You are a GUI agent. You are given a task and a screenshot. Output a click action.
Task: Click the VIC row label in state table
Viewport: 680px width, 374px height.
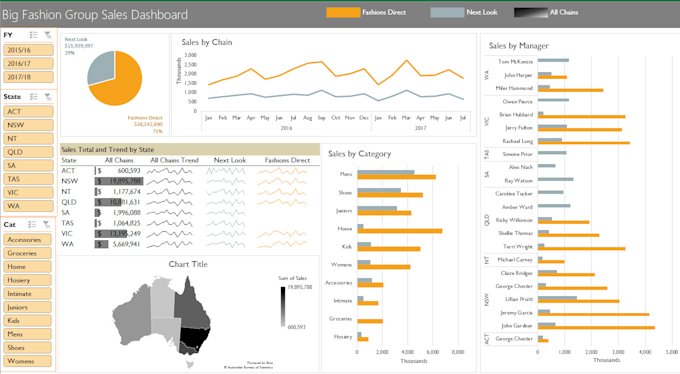(67, 233)
